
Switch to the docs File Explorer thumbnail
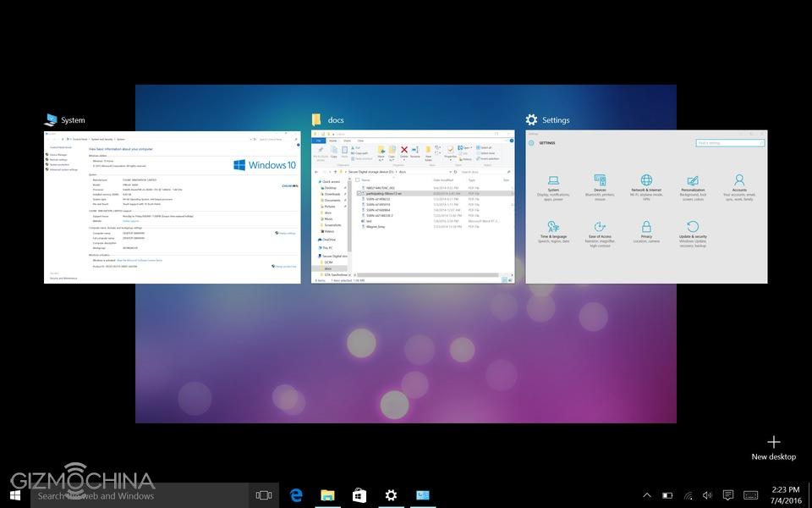coord(413,207)
